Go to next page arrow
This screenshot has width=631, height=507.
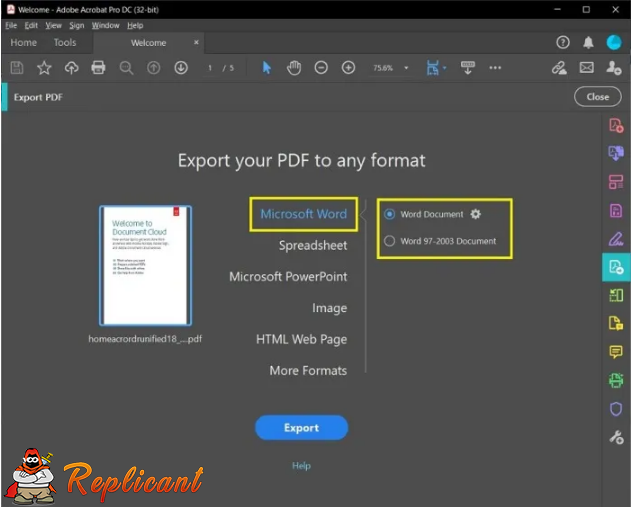point(181,68)
